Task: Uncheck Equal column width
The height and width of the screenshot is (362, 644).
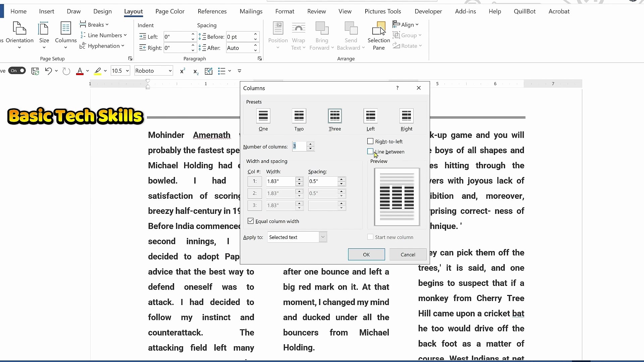Action: click(x=251, y=221)
